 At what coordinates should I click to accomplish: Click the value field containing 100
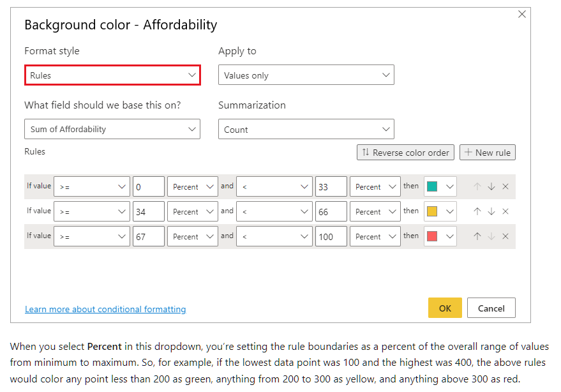(331, 236)
